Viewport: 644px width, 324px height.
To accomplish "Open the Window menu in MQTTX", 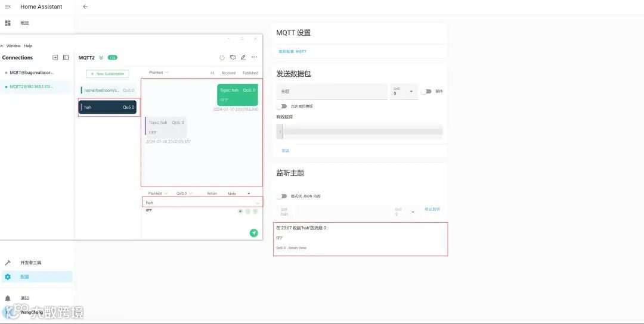I will [13, 46].
